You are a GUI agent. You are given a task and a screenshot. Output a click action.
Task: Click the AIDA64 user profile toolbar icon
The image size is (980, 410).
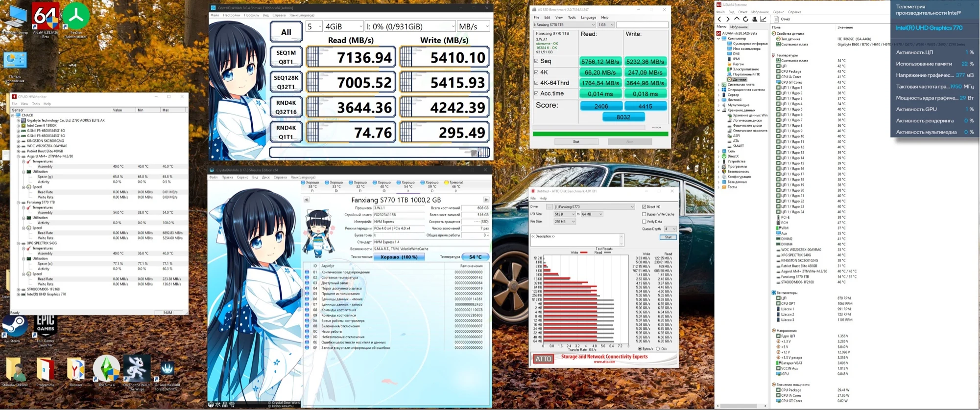[755, 19]
